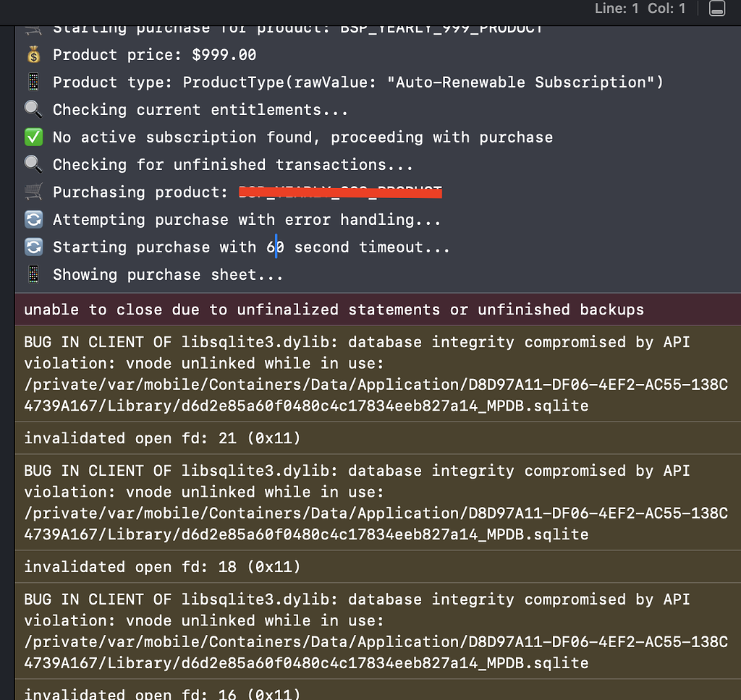Viewport: 741px width, 700px height.
Task: Select the 'invalidated open fd: 16' log row
Action: pyautogui.click(x=162, y=693)
